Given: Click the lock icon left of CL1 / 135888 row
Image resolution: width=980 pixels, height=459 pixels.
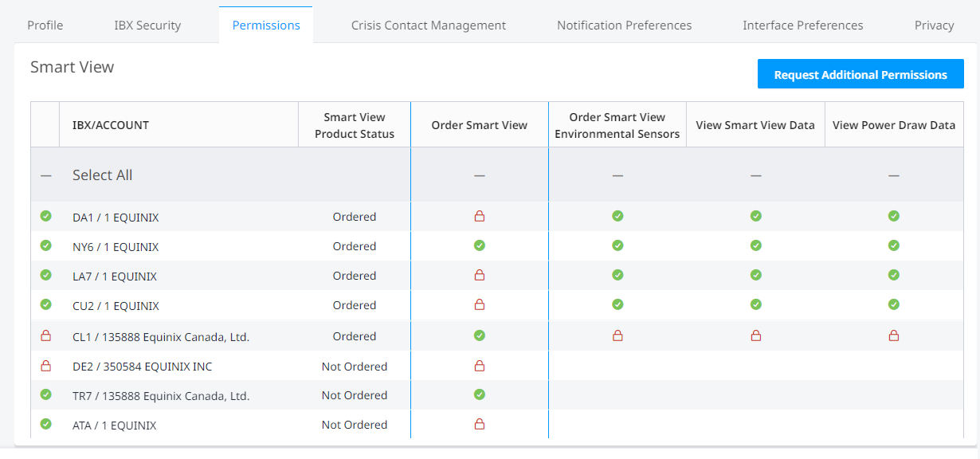Looking at the screenshot, I should click(45, 336).
